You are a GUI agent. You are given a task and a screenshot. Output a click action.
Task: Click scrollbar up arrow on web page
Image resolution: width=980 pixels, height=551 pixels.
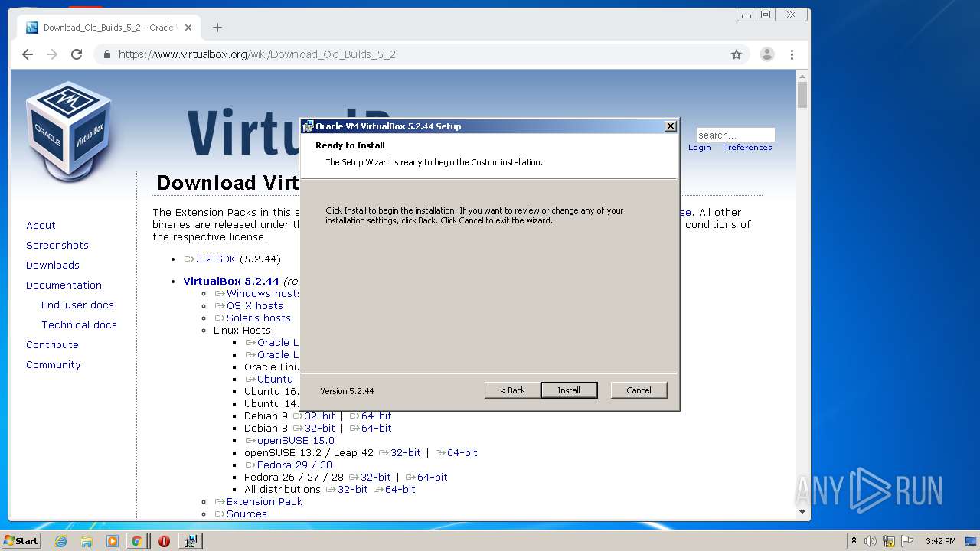tap(802, 76)
